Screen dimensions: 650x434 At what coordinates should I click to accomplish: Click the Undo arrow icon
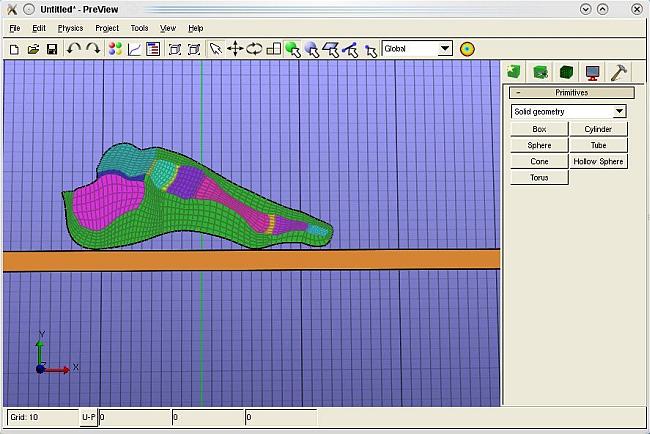tap(73, 49)
